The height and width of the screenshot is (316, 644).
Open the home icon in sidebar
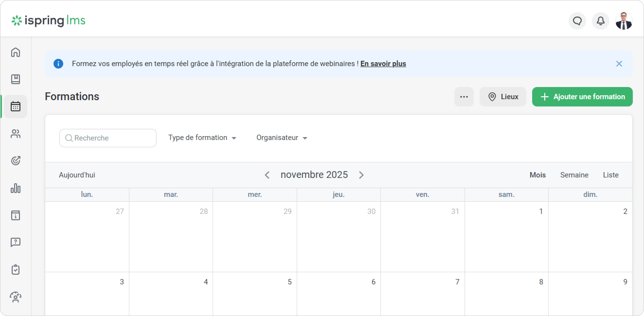16,52
